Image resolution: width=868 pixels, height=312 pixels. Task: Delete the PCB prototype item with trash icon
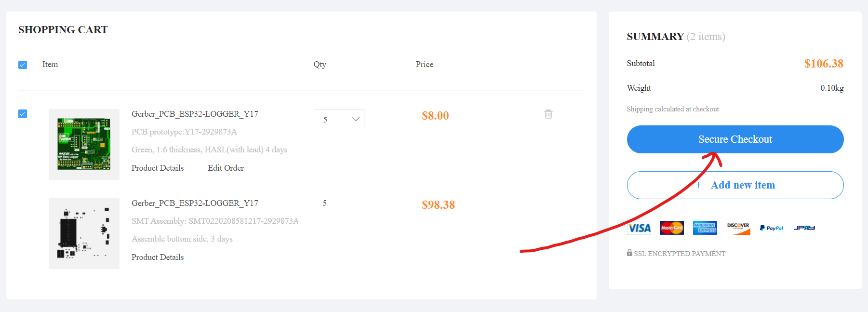[548, 114]
